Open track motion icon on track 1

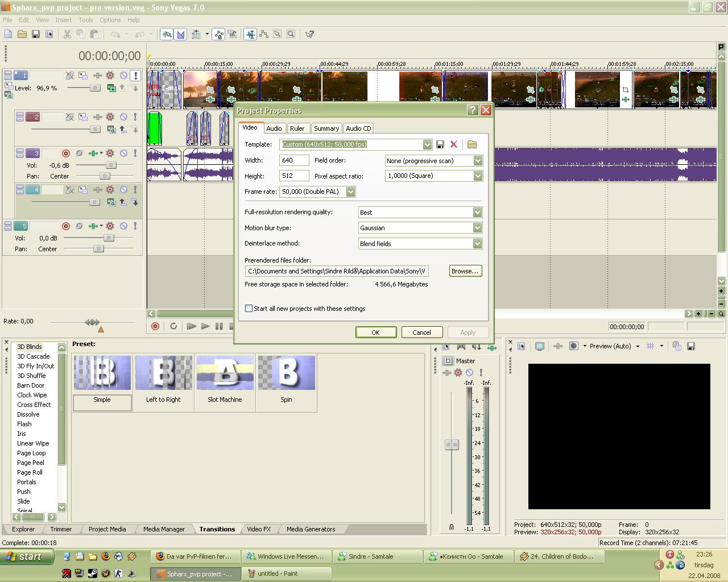[83, 75]
